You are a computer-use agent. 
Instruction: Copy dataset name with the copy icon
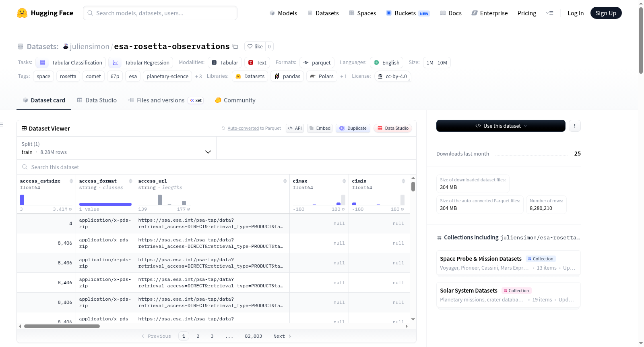point(235,47)
